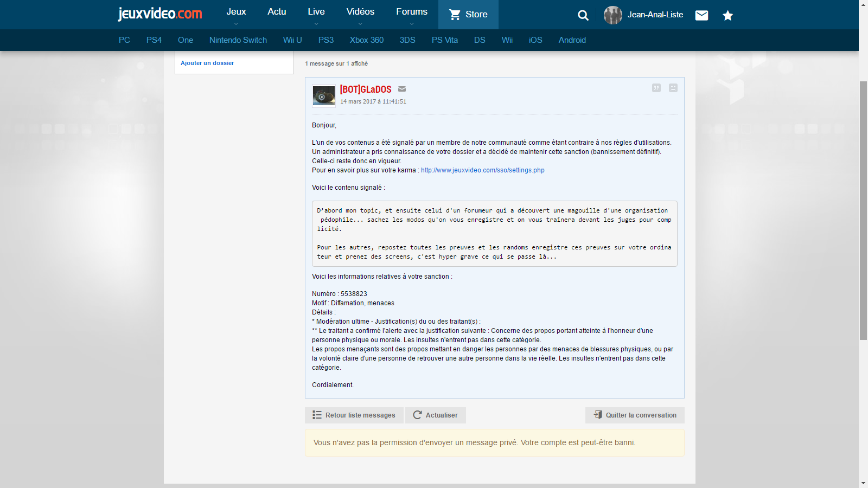Click the jeuxvideo.com logo
The height and width of the screenshot is (488, 868).
(x=160, y=14)
